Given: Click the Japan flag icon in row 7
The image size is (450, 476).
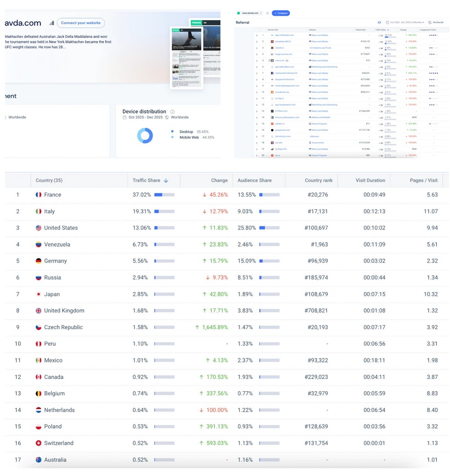Looking at the screenshot, I should click(39, 294).
